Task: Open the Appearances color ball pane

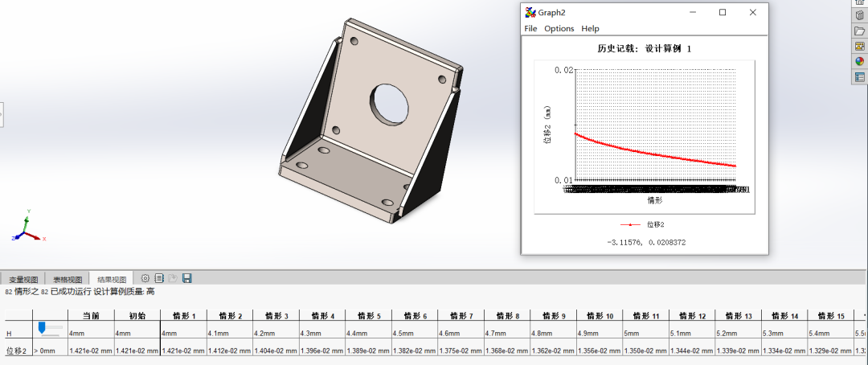Action: tap(860, 61)
